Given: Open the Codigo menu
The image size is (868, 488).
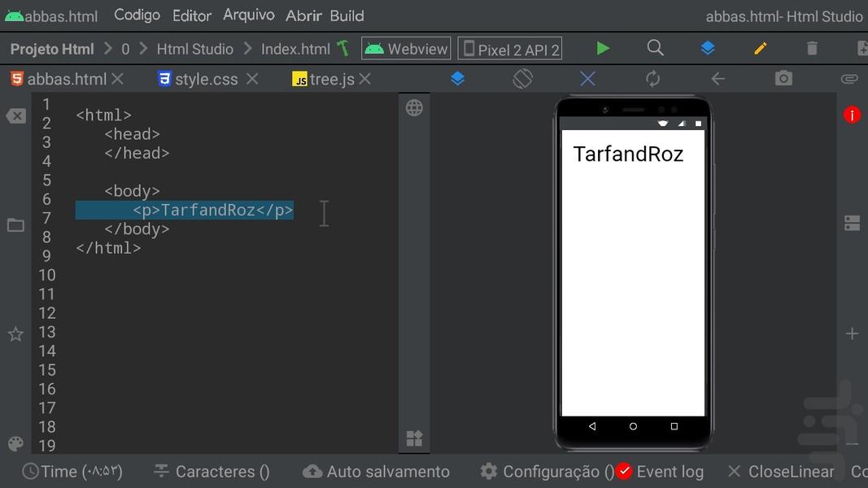Looking at the screenshot, I should 136,15.
